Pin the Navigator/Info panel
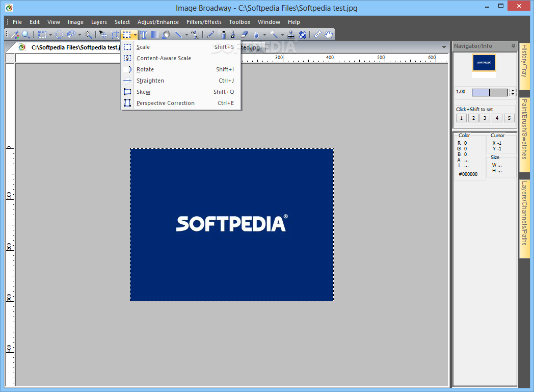Screen dimensions: 534x392 coord(513,46)
